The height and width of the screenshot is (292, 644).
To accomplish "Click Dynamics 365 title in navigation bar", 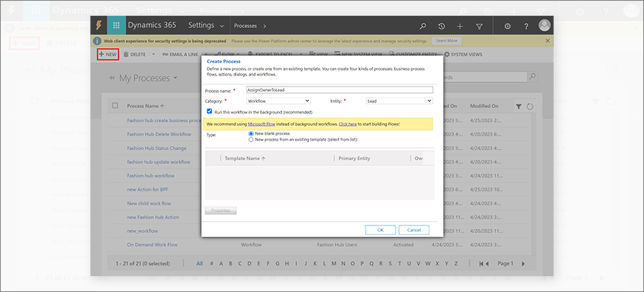I will click(x=152, y=25).
